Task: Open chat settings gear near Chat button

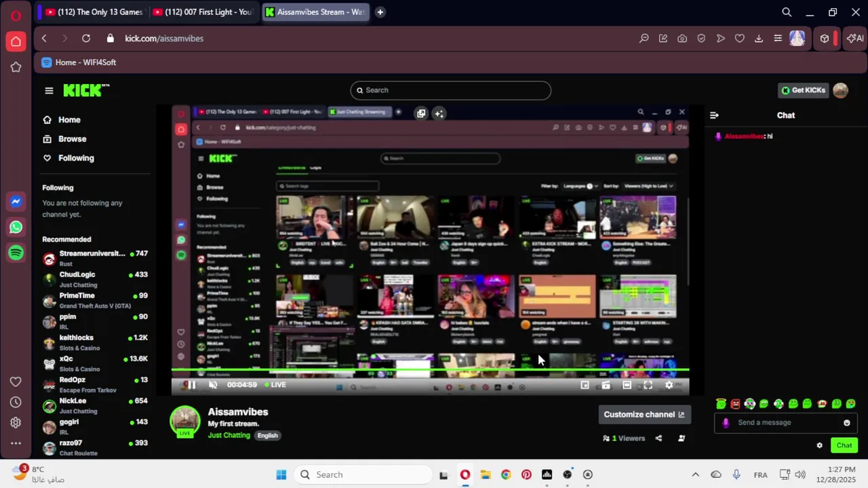Action: point(819,445)
